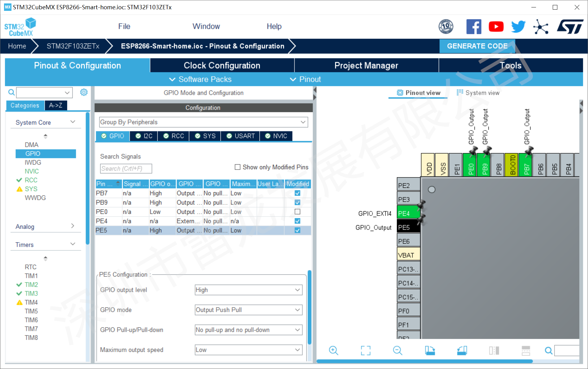Switch to System view
This screenshot has width=588, height=369.
click(x=478, y=93)
